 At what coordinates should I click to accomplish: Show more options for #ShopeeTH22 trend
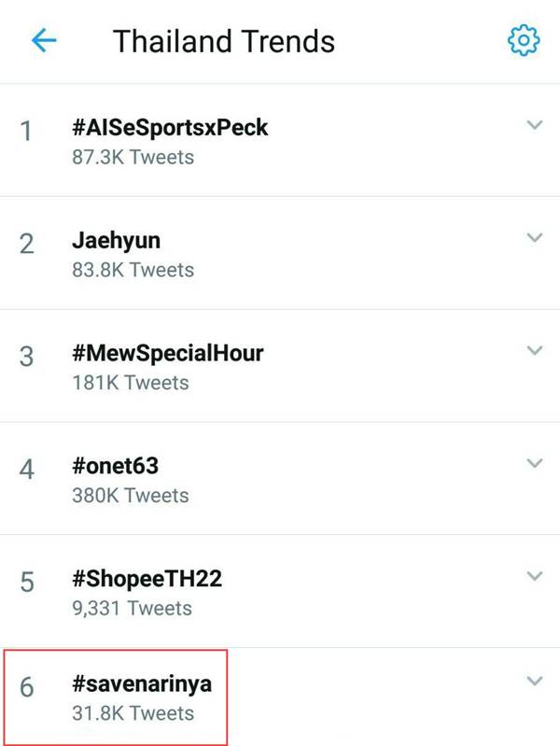pyautogui.click(x=534, y=576)
